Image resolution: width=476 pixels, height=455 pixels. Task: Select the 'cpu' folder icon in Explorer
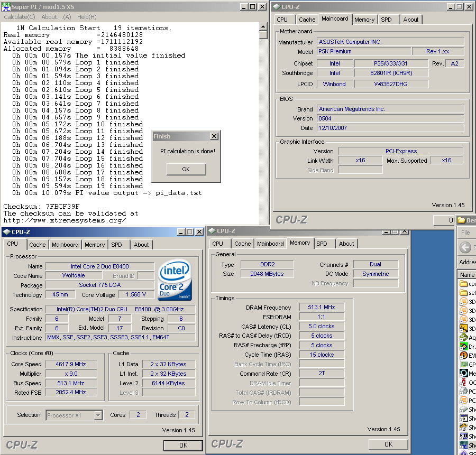click(x=463, y=284)
